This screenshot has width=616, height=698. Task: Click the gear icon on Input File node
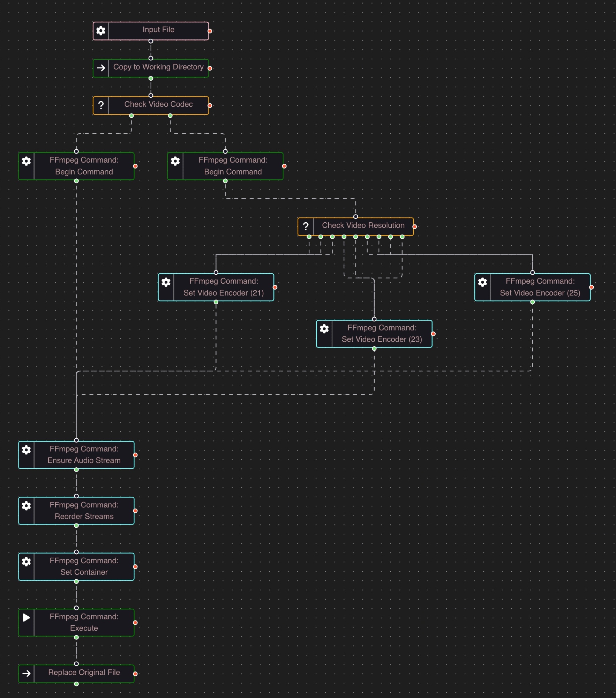click(101, 31)
